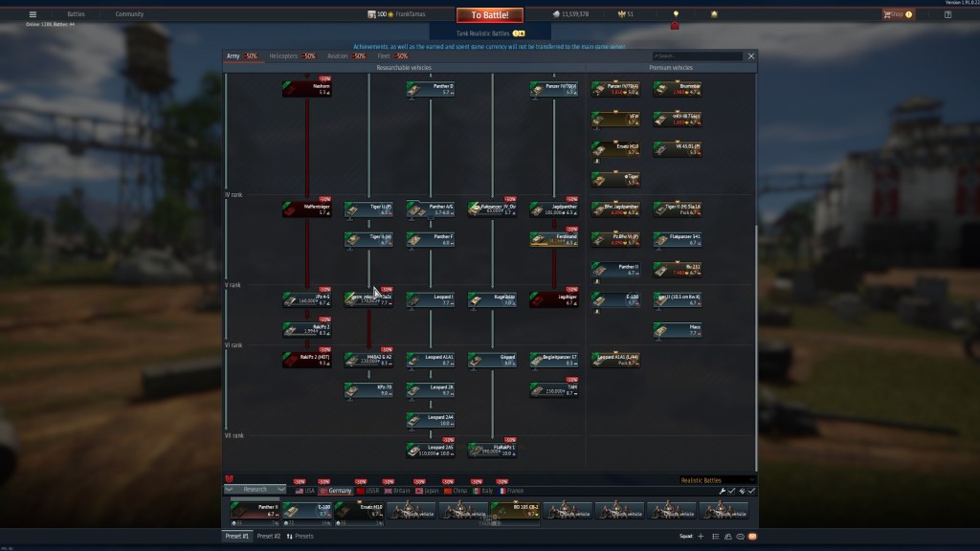The height and width of the screenshot is (551, 980).
Task: Expand the Tank Realistic Battles mode selector
Action: 490,33
